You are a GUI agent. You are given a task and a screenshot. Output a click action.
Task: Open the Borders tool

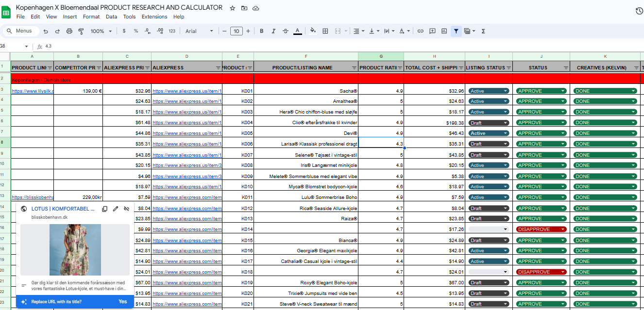click(x=325, y=31)
